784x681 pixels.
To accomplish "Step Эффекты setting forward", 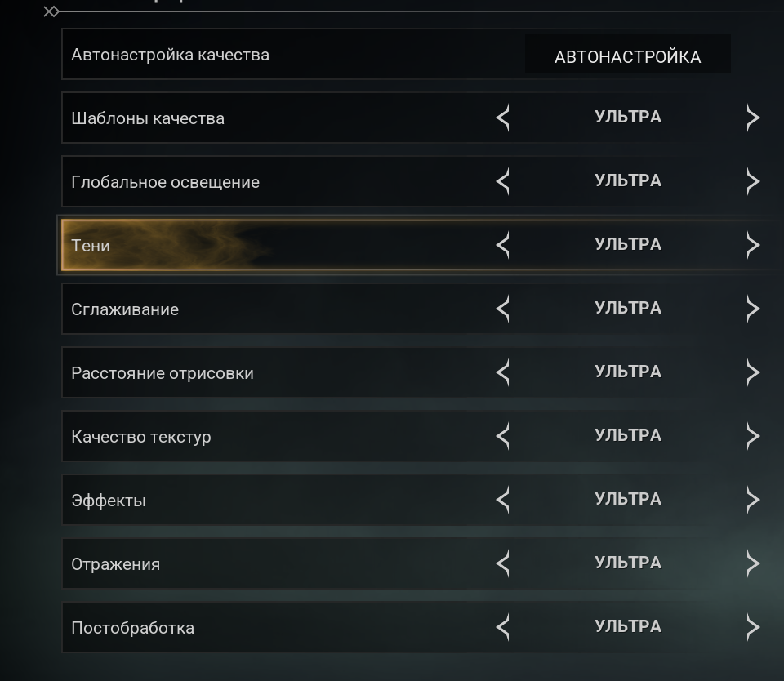I will coord(752,500).
